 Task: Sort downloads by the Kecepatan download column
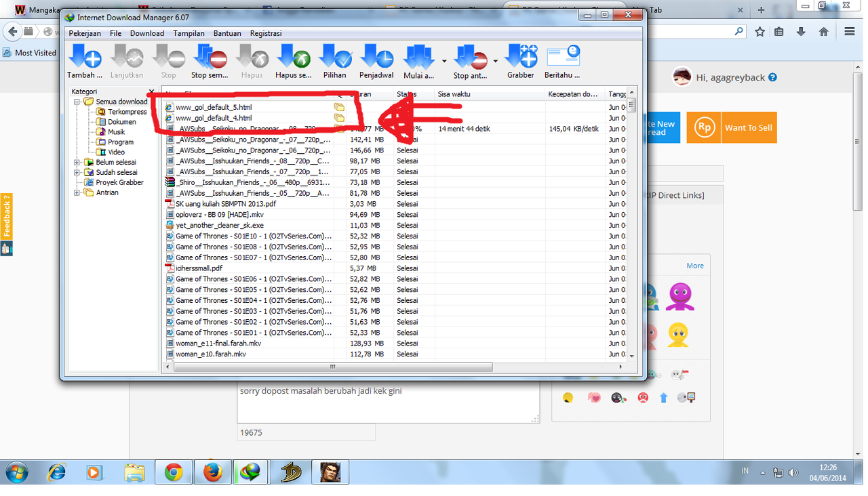[x=575, y=94]
